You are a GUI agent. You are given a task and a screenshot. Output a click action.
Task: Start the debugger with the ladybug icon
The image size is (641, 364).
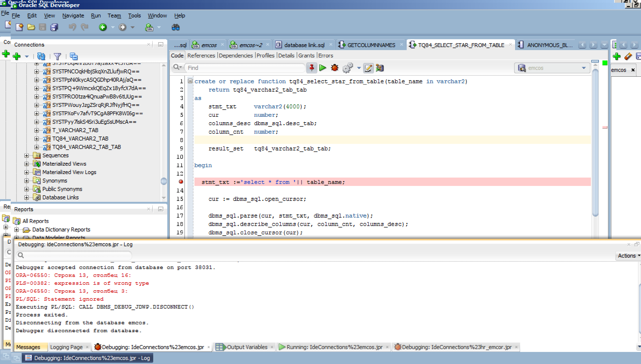click(335, 68)
